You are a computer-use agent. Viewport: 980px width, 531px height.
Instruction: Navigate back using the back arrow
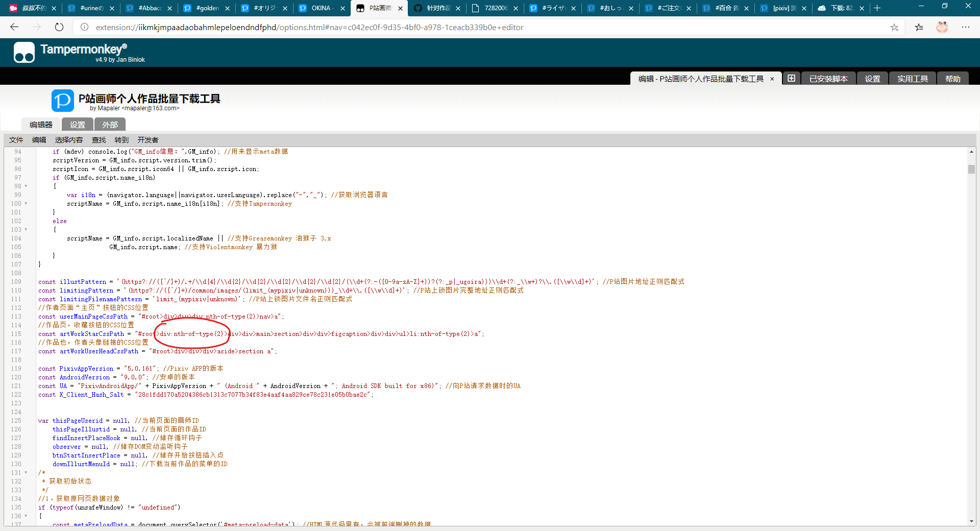click(x=14, y=27)
